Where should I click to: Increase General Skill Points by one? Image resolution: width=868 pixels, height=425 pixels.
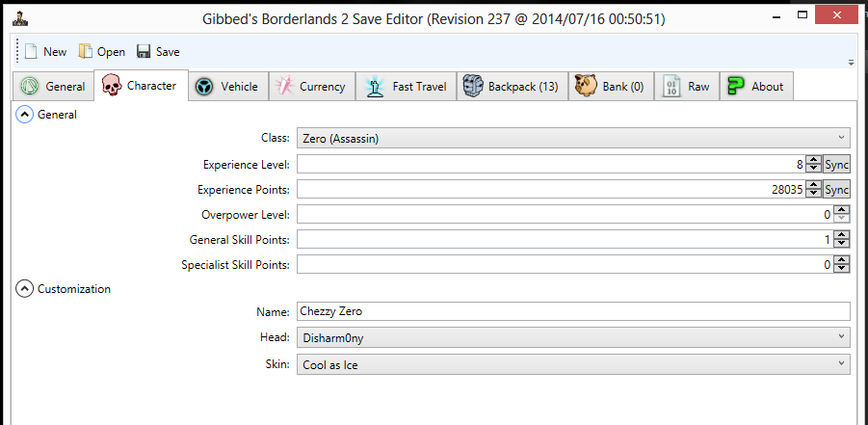coord(842,235)
